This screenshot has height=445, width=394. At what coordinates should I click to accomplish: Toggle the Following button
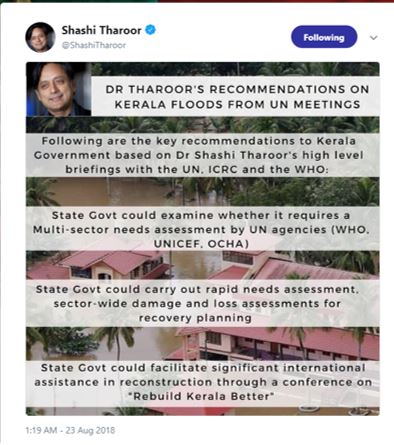click(324, 37)
